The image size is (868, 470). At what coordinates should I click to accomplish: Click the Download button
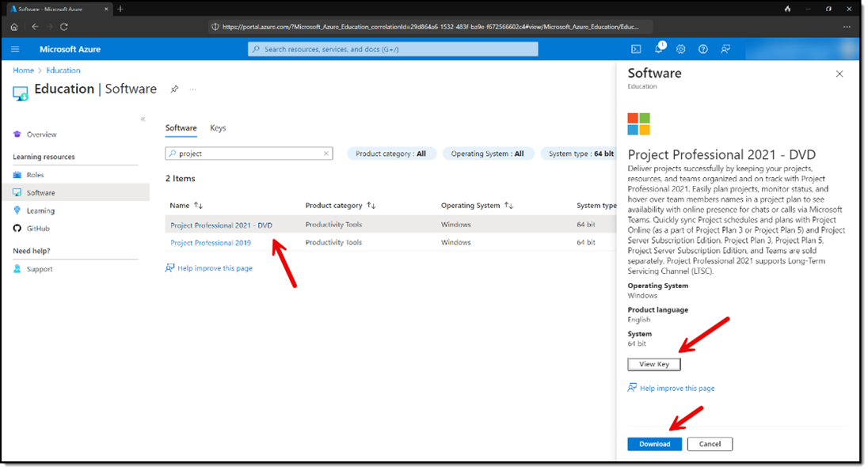point(654,444)
